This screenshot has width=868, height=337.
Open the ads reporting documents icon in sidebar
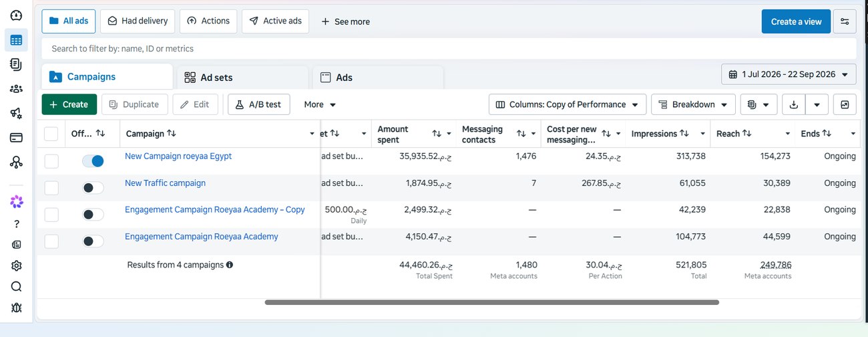pyautogui.click(x=16, y=64)
